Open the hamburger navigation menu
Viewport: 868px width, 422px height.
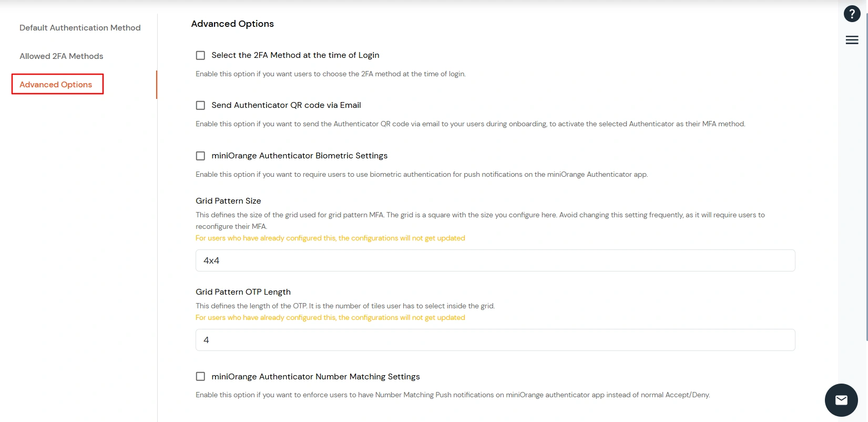(852, 39)
